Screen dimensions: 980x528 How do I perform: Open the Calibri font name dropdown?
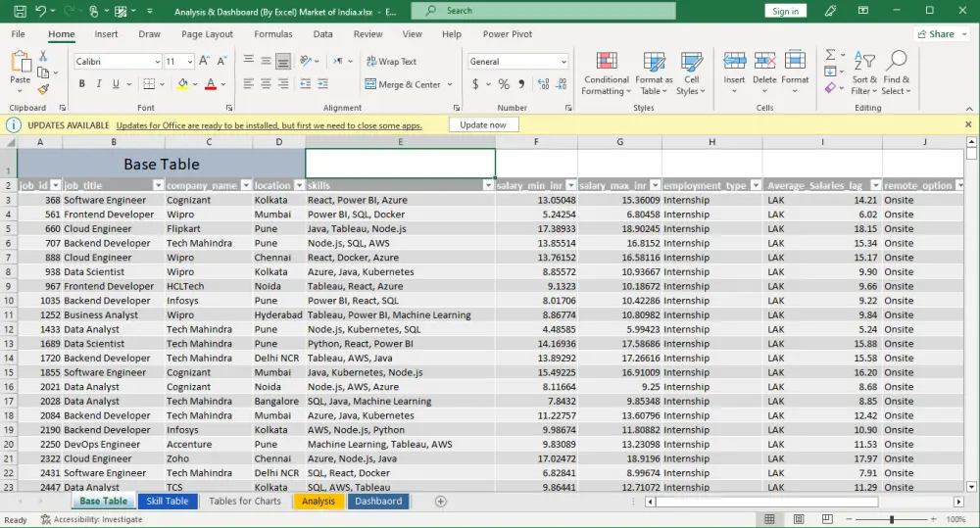click(158, 62)
